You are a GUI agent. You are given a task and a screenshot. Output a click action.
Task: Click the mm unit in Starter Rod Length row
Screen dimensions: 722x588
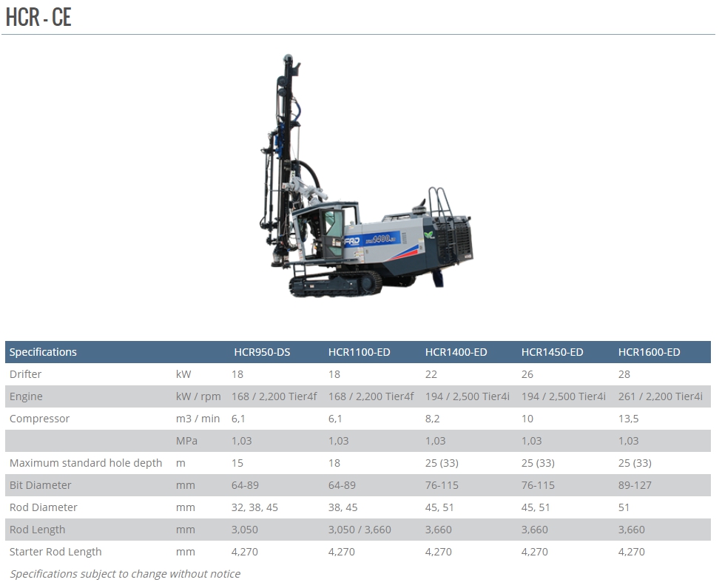pos(186,552)
